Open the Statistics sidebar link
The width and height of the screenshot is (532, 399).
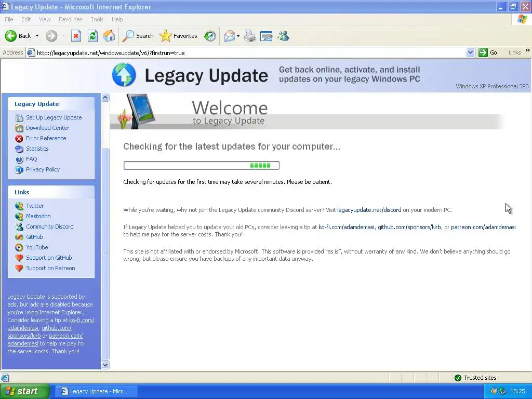click(x=37, y=149)
